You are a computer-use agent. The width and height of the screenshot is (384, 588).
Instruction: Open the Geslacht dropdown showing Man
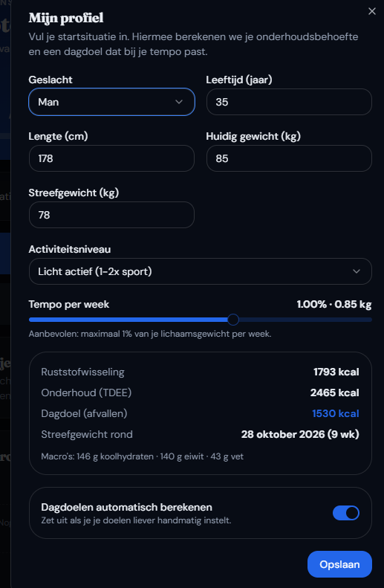(111, 102)
